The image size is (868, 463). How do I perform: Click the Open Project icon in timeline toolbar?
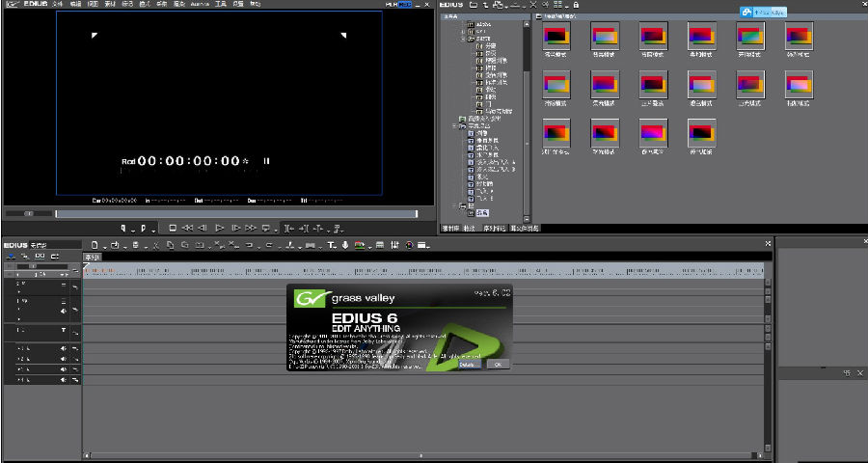point(115,245)
